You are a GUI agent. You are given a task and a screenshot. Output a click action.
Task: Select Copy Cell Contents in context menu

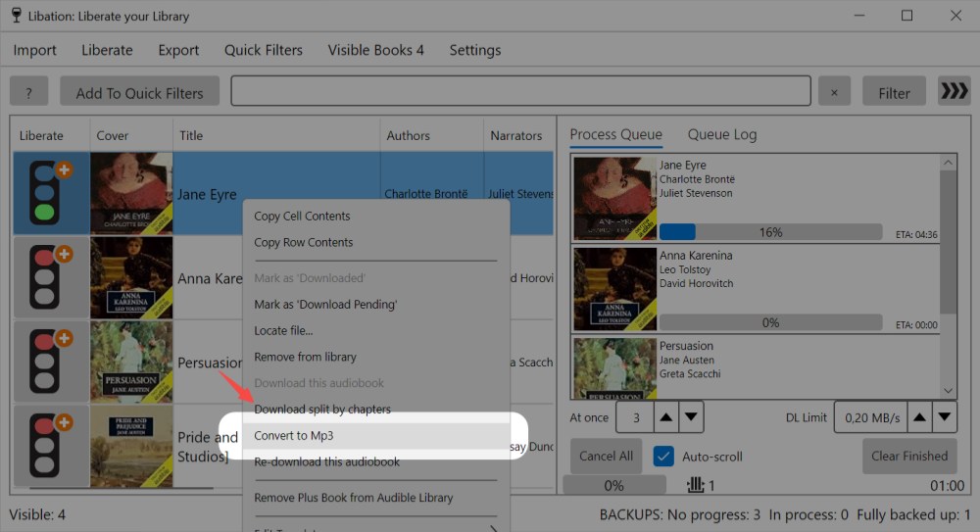click(376, 216)
